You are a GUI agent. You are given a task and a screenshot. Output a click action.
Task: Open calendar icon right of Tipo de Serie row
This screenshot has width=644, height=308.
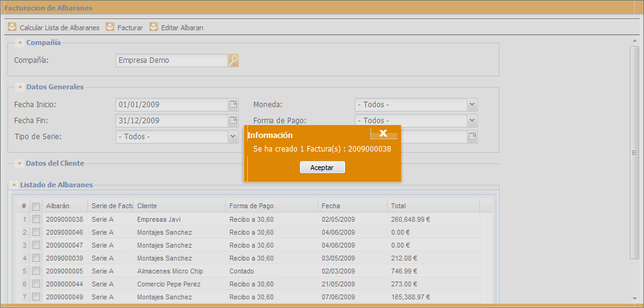472,137
